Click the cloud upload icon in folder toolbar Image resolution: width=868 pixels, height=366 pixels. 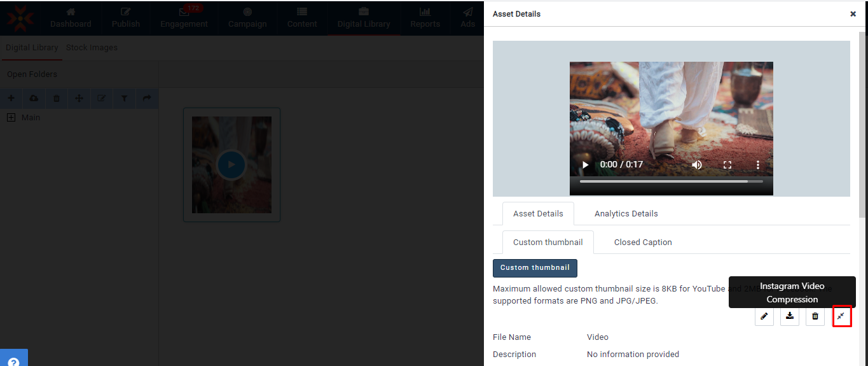tap(34, 99)
